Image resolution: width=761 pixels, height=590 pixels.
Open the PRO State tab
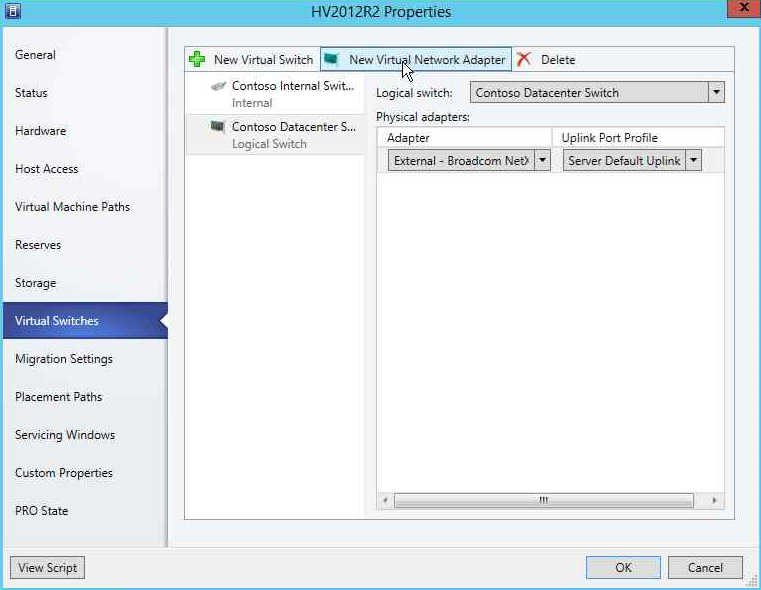point(85,511)
